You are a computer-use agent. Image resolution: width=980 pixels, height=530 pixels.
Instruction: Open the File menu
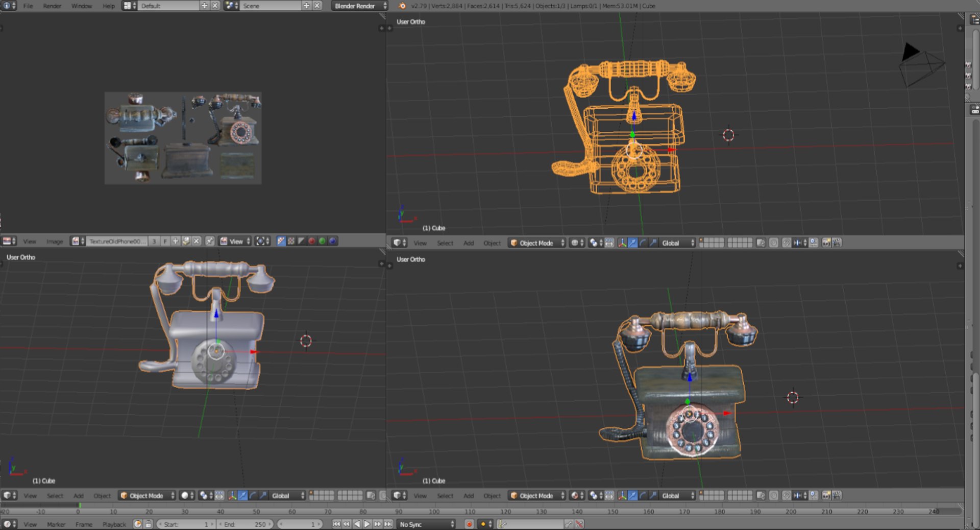point(28,6)
